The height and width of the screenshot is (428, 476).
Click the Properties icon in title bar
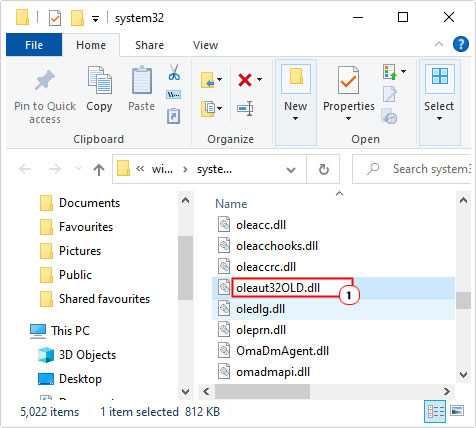(55, 18)
